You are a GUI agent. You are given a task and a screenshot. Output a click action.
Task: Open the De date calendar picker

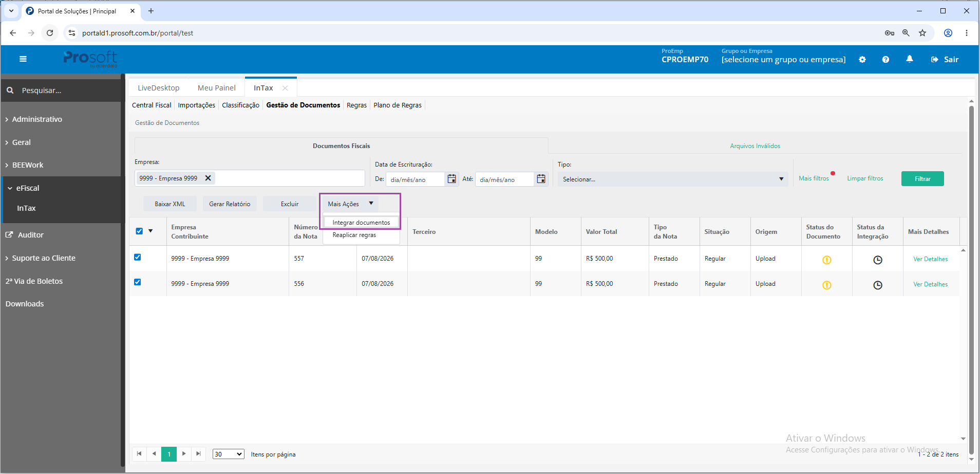[x=451, y=179]
